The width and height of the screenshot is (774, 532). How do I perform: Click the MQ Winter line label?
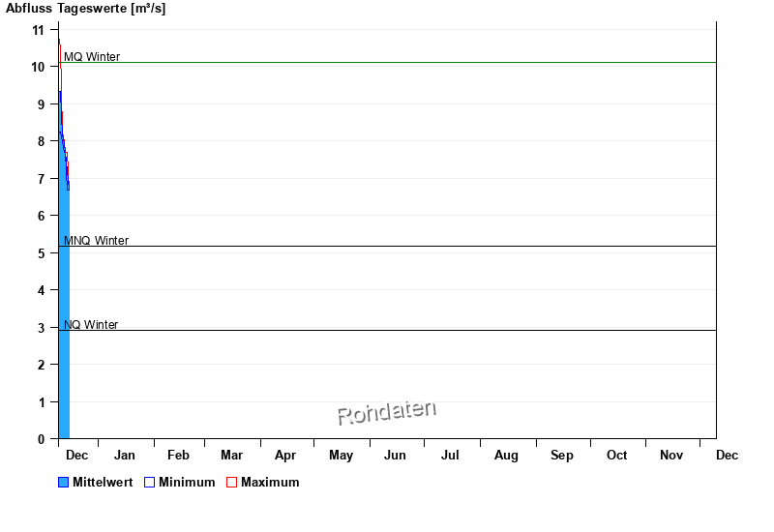pos(92,57)
